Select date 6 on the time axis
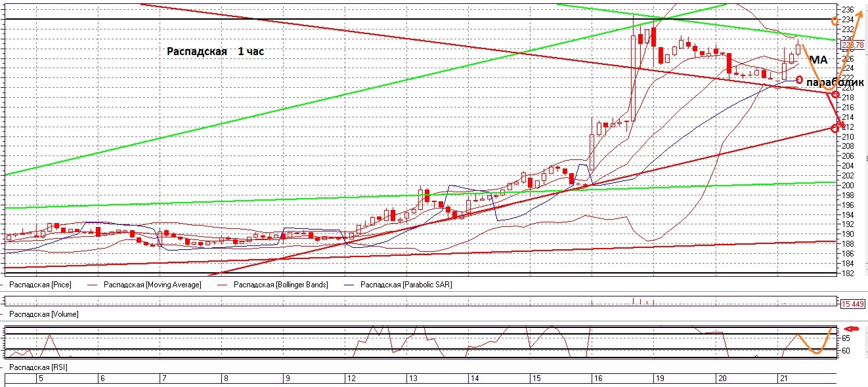 [x=102, y=378]
